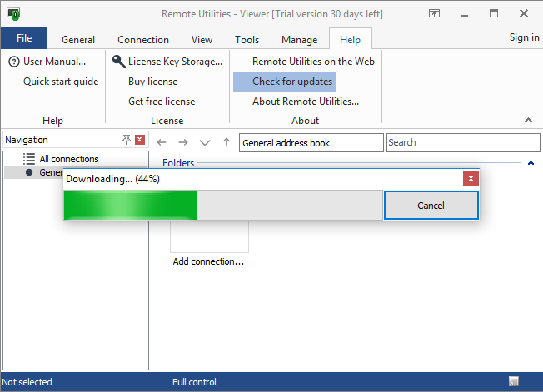
Task: Go forward with the right arrow
Action: click(x=183, y=142)
